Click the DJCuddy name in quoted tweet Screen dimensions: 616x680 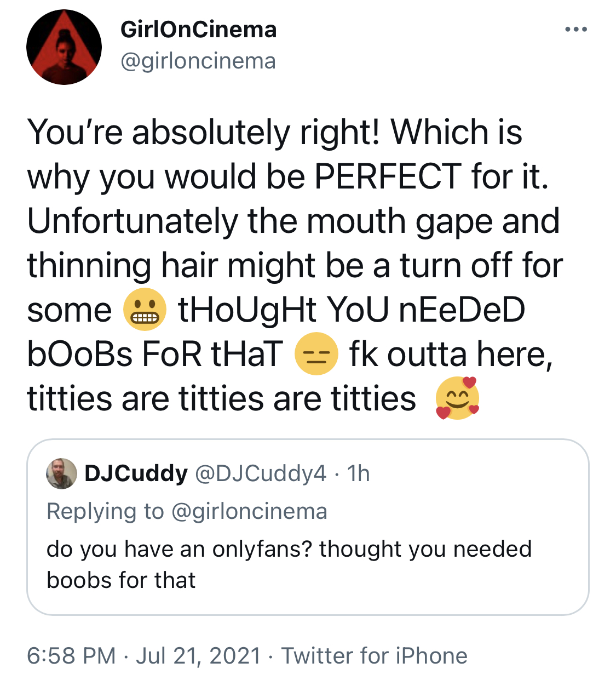tap(136, 473)
